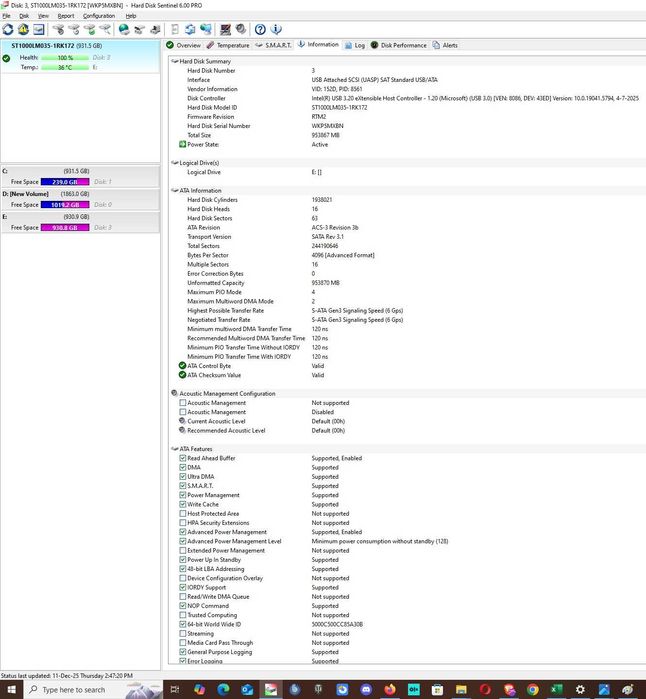Image resolution: width=646 pixels, height=699 pixels.
Task: Switch to the Log tab
Action: (355, 45)
